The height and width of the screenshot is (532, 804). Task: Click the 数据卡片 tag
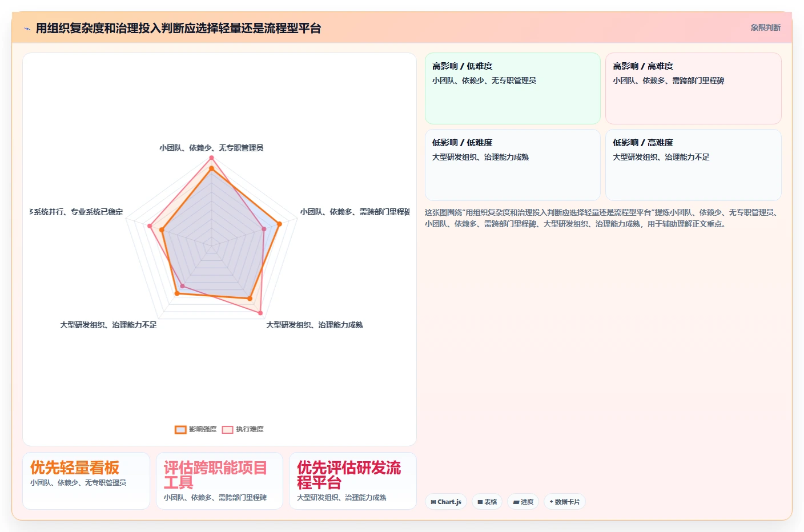tap(564, 502)
